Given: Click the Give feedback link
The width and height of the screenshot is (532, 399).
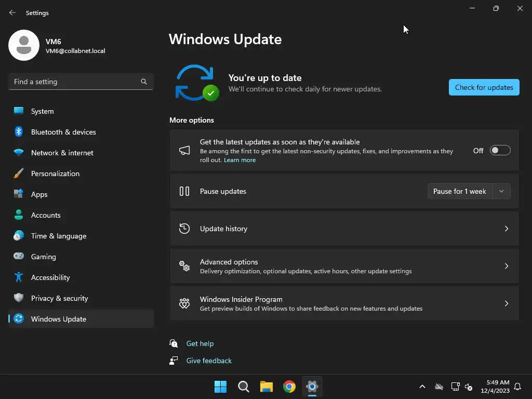Looking at the screenshot, I should click(x=209, y=361).
